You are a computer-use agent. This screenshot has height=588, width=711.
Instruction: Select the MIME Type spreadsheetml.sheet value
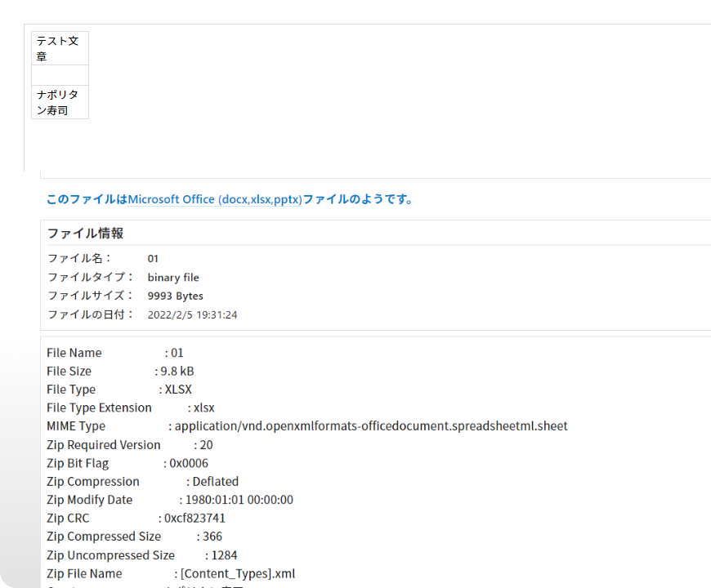click(371, 425)
